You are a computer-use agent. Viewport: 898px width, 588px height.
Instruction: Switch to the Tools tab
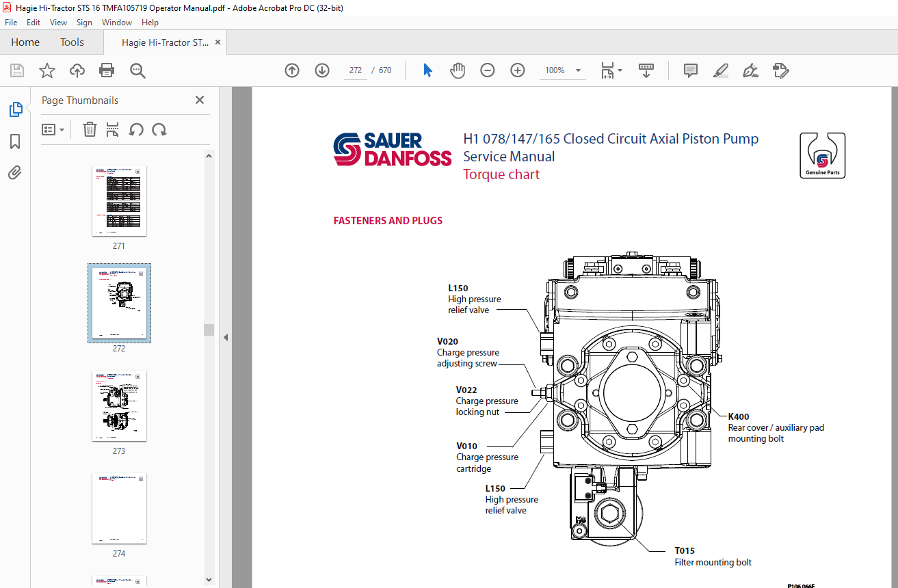[x=72, y=42]
